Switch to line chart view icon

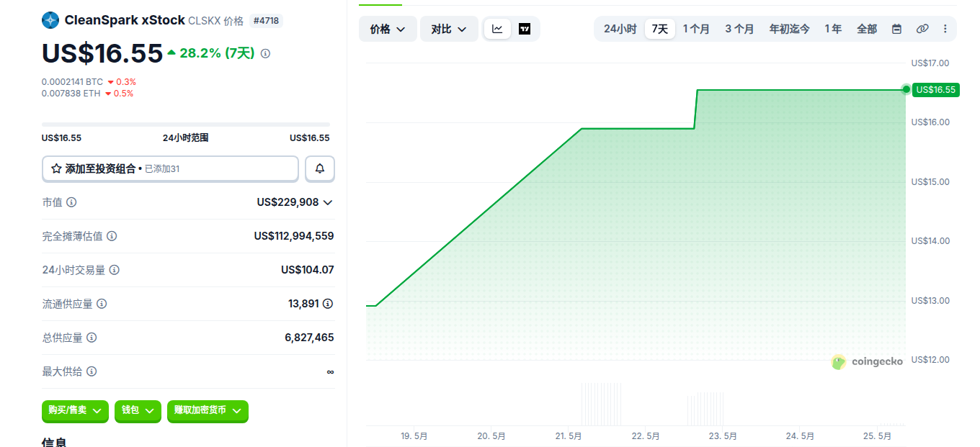point(497,29)
